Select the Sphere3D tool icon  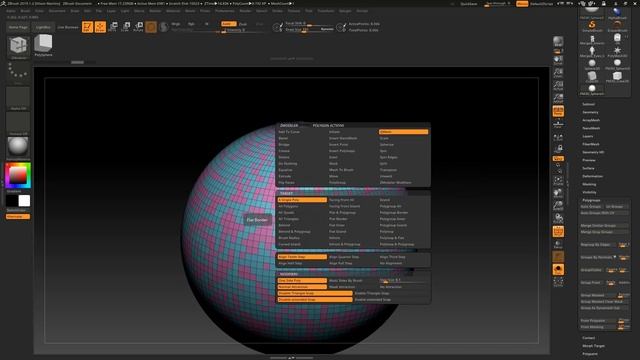[x=592, y=64]
